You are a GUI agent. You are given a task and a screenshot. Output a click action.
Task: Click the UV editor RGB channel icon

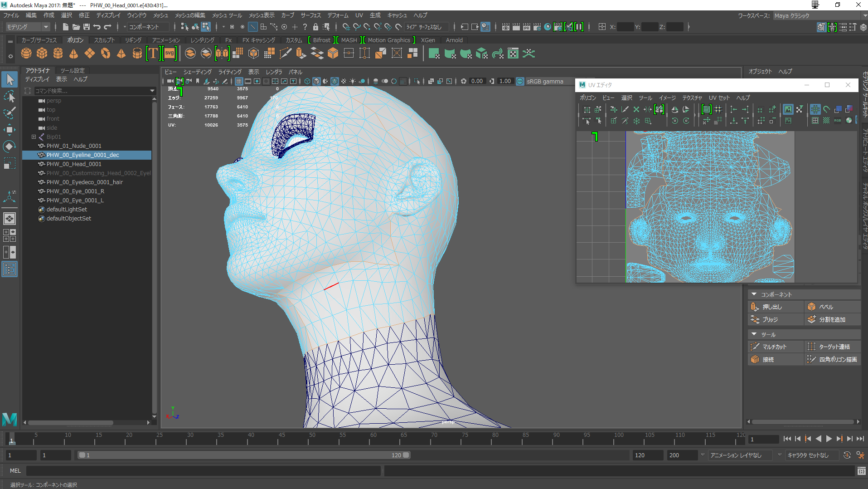837,121
